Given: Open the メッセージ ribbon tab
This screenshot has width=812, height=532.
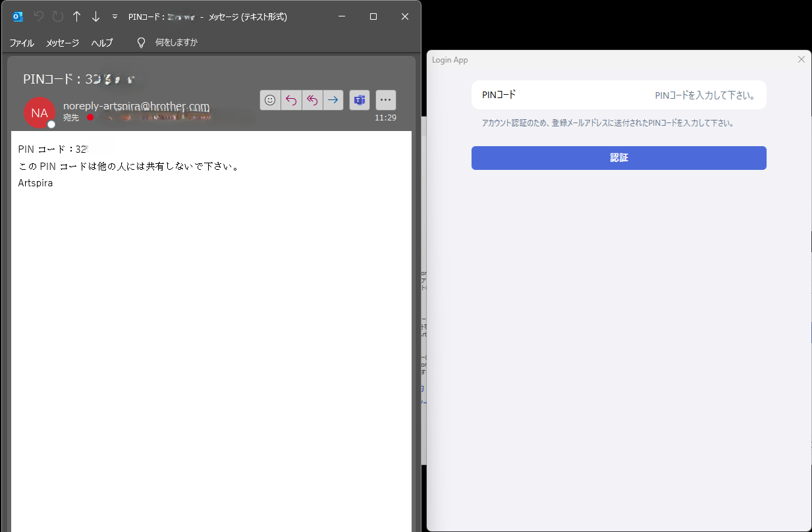Looking at the screenshot, I should [x=63, y=43].
